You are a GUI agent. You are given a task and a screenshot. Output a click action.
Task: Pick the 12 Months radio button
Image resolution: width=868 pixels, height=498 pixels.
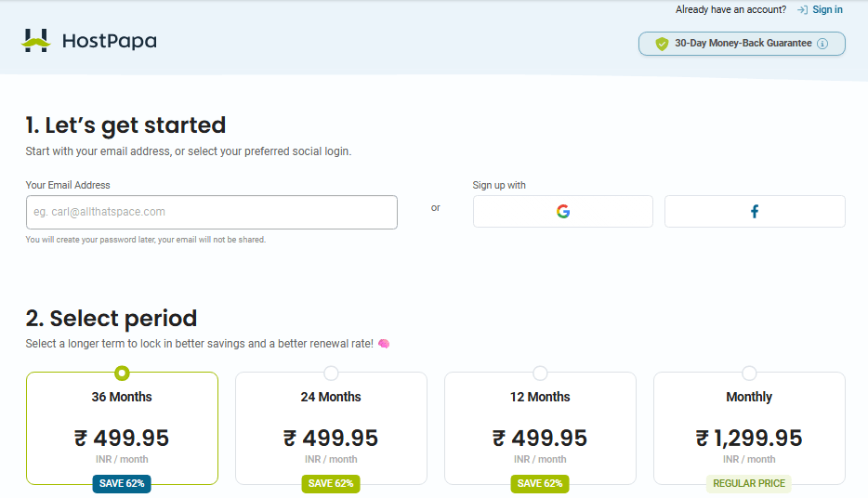pos(540,373)
